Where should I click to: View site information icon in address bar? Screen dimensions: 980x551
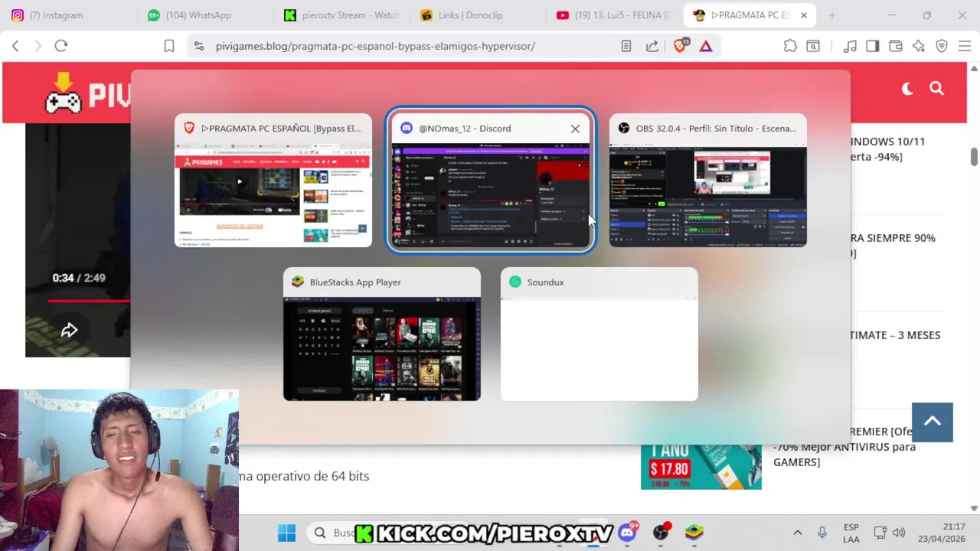coord(199,46)
